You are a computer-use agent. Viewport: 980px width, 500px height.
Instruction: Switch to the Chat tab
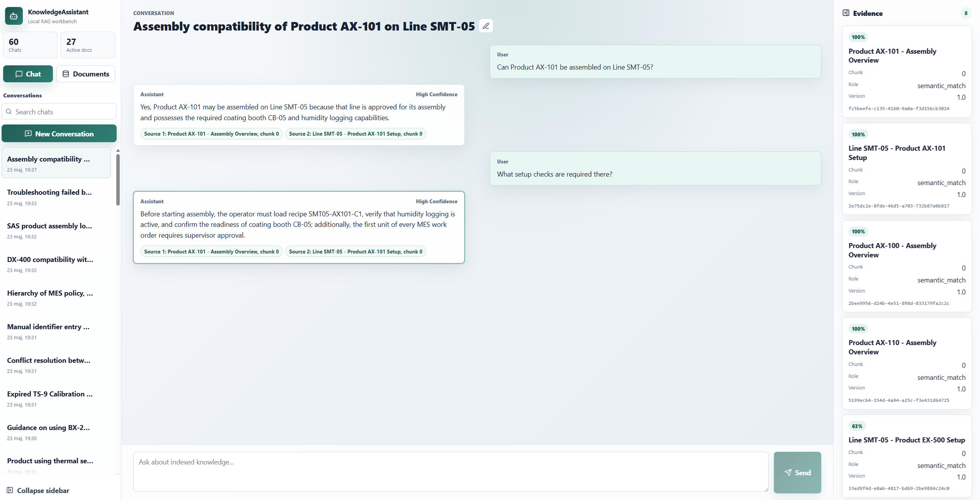coord(28,74)
